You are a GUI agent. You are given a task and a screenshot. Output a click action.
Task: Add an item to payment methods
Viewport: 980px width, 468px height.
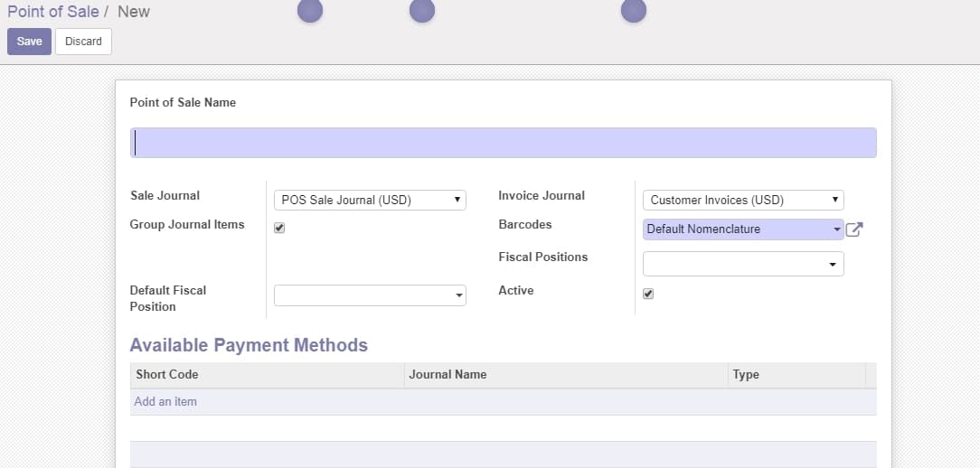coord(165,402)
